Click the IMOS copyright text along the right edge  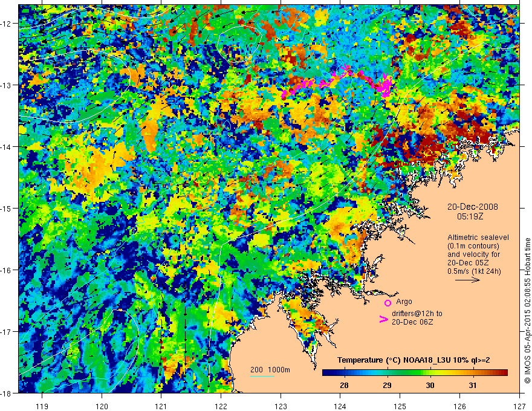tap(527, 311)
